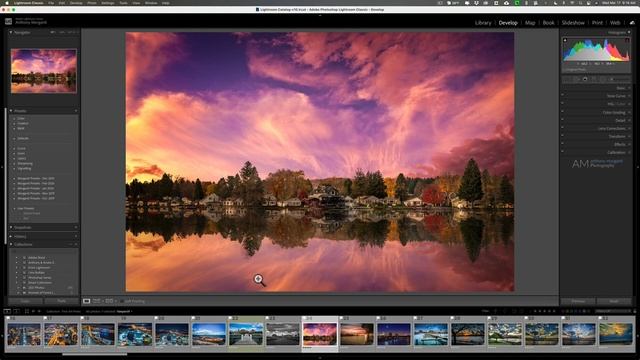Image resolution: width=640 pixels, height=360 pixels.
Task: Click the Go Forward arrow above filmstrip
Action: tap(39, 311)
